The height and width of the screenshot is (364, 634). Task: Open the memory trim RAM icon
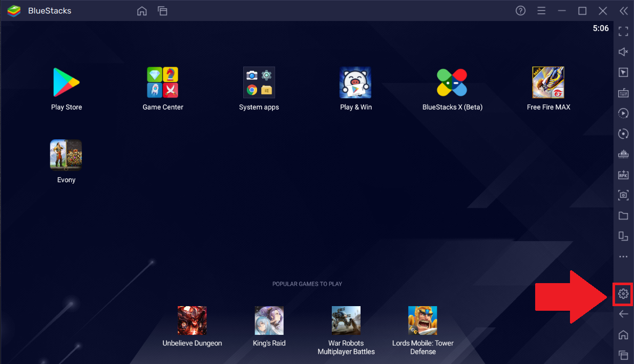coord(623,154)
